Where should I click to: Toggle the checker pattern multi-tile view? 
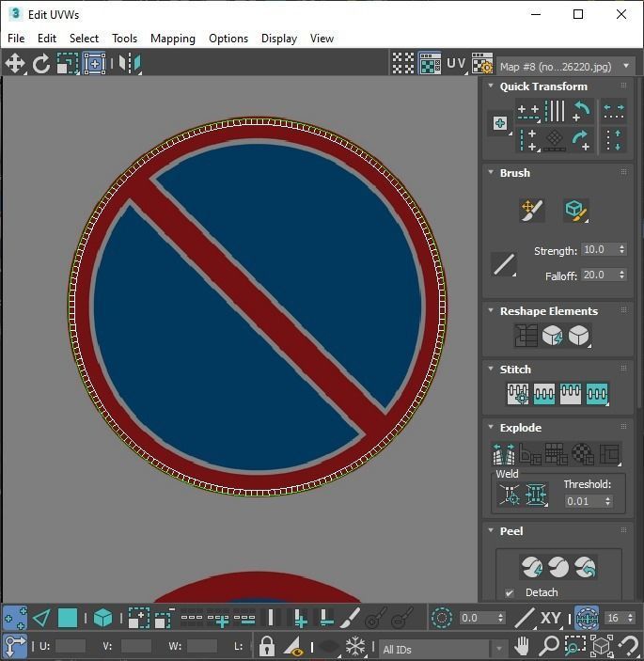tap(403, 63)
